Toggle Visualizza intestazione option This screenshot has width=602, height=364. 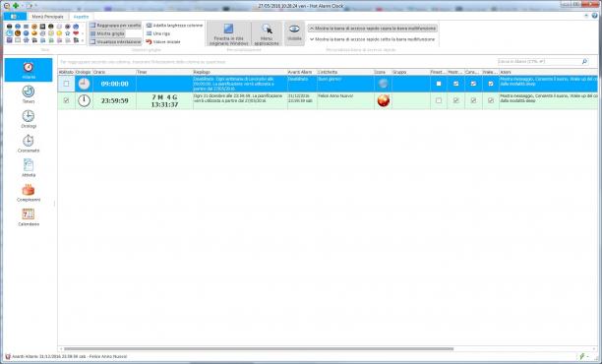115,42
